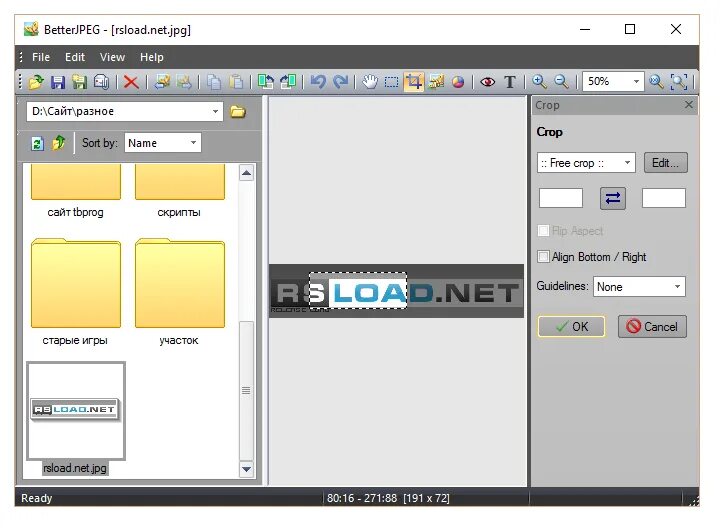
Task: Close the Crop panel
Action: [688, 105]
